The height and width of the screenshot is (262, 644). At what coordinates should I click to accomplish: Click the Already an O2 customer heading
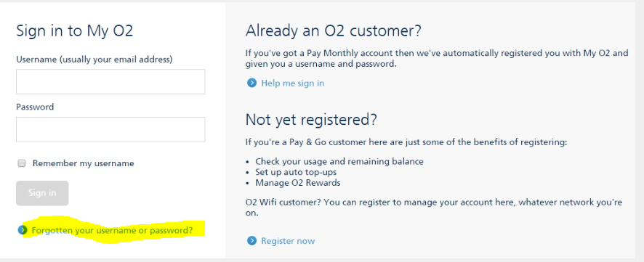pyautogui.click(x=334, y=30)
